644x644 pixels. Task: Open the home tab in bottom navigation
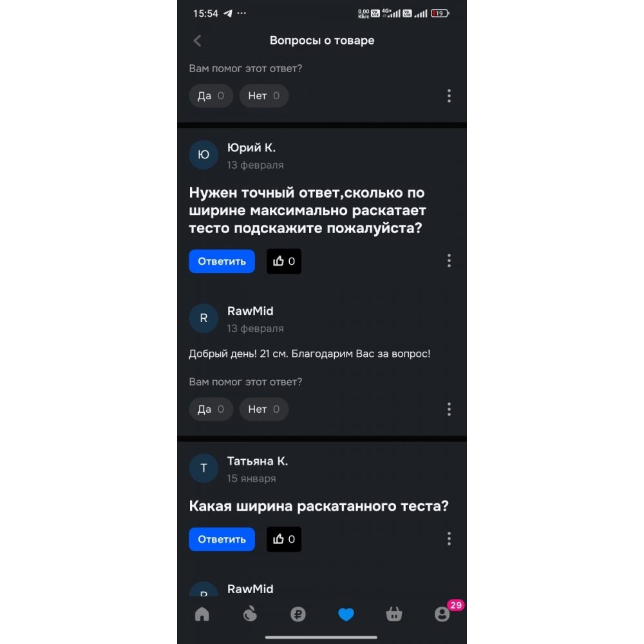[x=202, y=614]
